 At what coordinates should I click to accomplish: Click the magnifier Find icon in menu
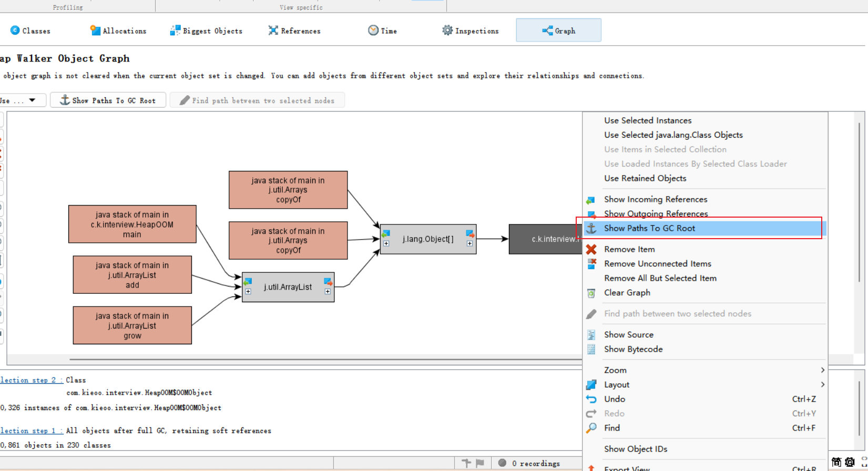click(591, 428)
